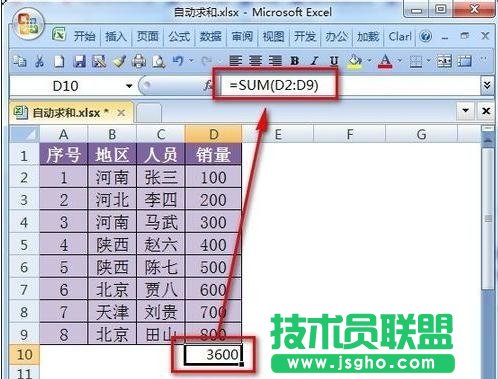Screen dimensions: 498x379
Task: Toggle underline formatting
Action: 334,61
